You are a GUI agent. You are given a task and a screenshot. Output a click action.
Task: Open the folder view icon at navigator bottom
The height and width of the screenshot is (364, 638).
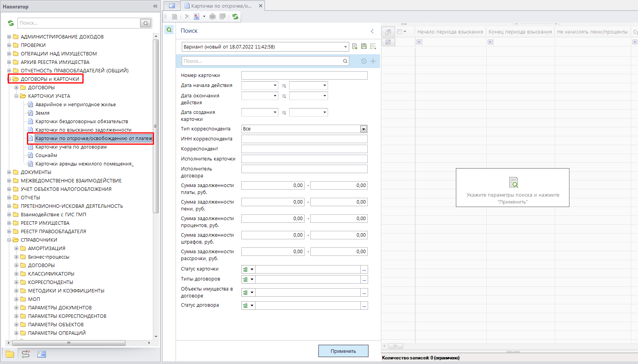[10, 354]
